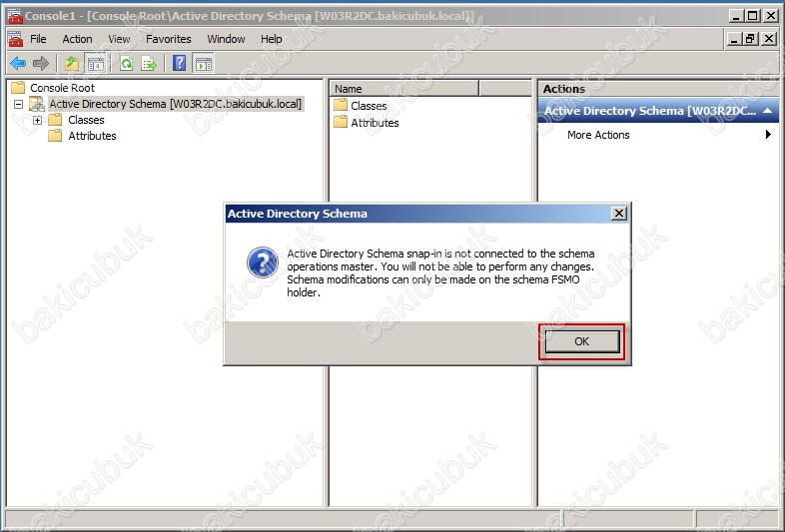Click the Forward arrow toolbar icon
This screenshot has width=785, height=532.
tap(41, 64)
